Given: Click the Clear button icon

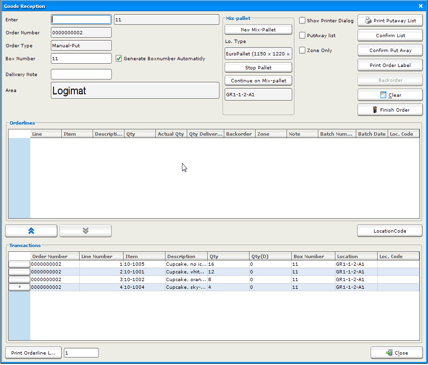Looking at the screenshot, I should [x=383, y=95].
